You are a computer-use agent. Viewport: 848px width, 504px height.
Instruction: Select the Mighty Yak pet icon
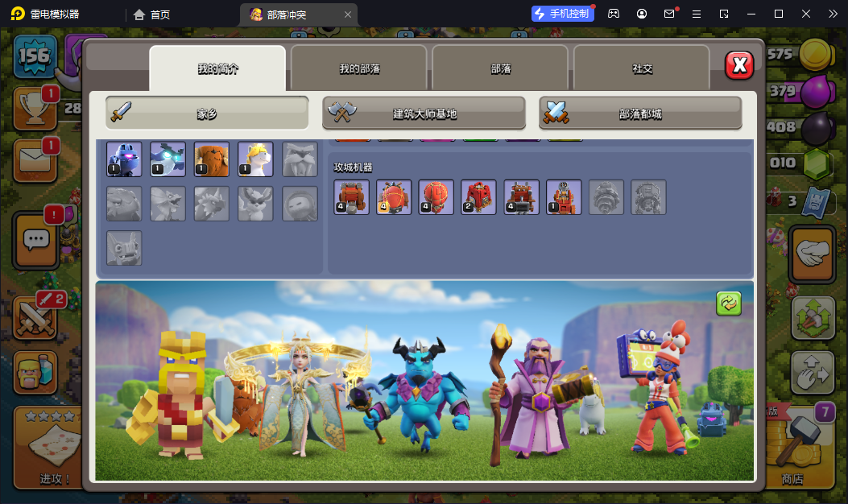click(x=212, y=159)
